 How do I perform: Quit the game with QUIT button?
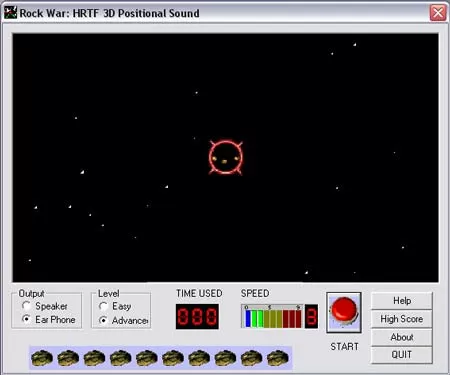pos(402,355)
